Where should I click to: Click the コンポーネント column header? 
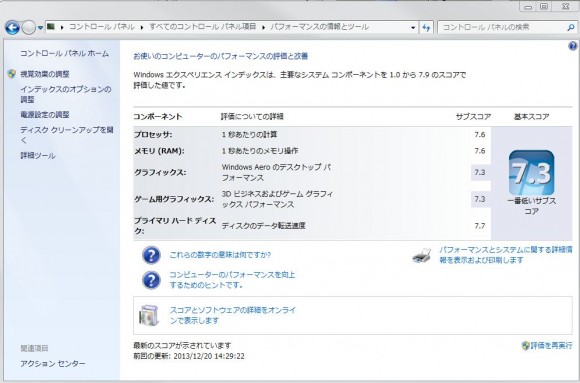click(x=158, y=117)
